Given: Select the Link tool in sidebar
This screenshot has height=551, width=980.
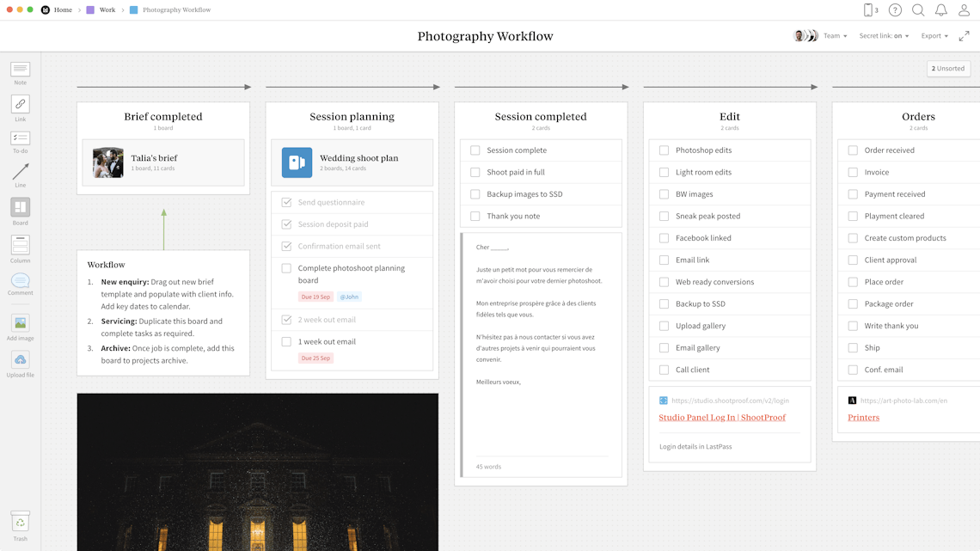Looking at the screenshot, I should (20, 108).
